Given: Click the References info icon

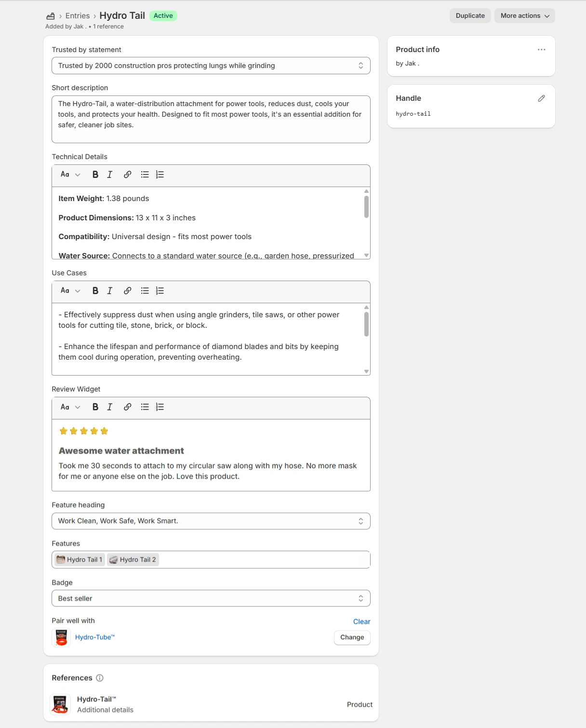Looking at the screenshot, I should (x=100, y=678).
